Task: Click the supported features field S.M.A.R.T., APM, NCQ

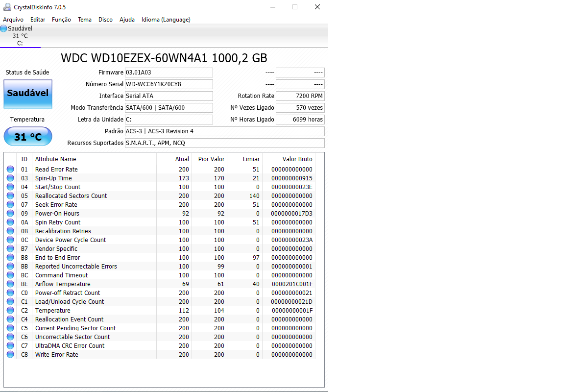Action: tap(224, 143)
